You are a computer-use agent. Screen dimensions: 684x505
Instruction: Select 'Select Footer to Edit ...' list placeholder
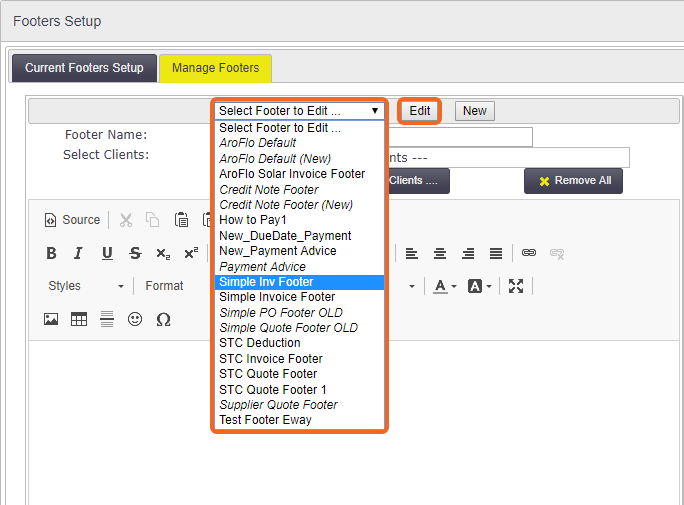[x=299, y=128]
